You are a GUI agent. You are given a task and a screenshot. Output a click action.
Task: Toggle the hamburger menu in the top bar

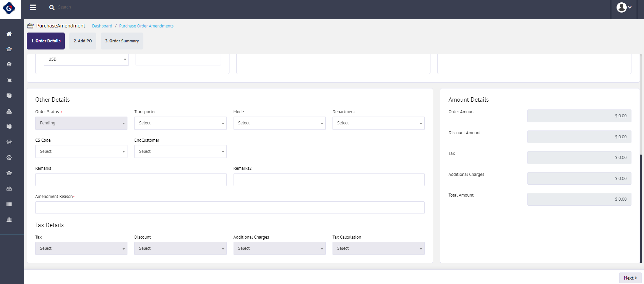point(33,7)
